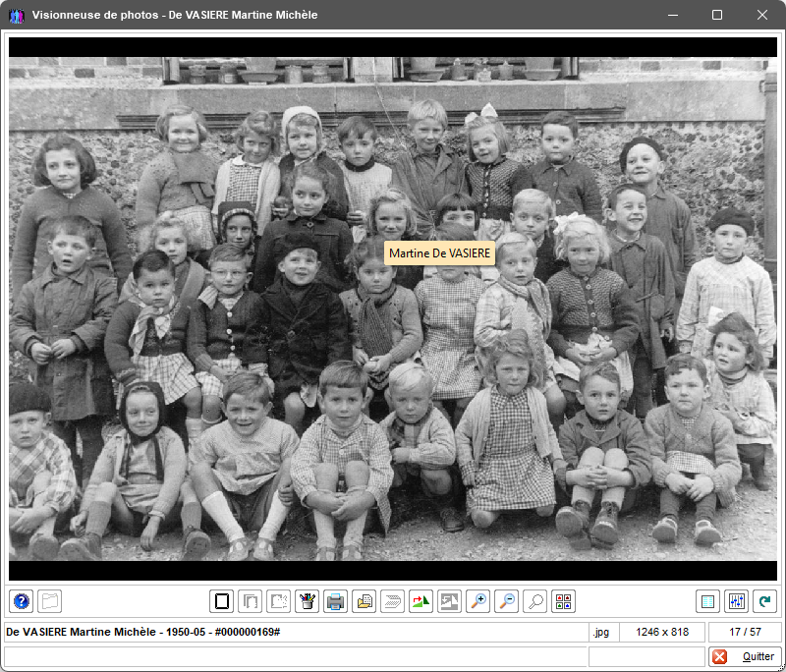Zoom in with the plus magnifier icon

coord(478,601)
